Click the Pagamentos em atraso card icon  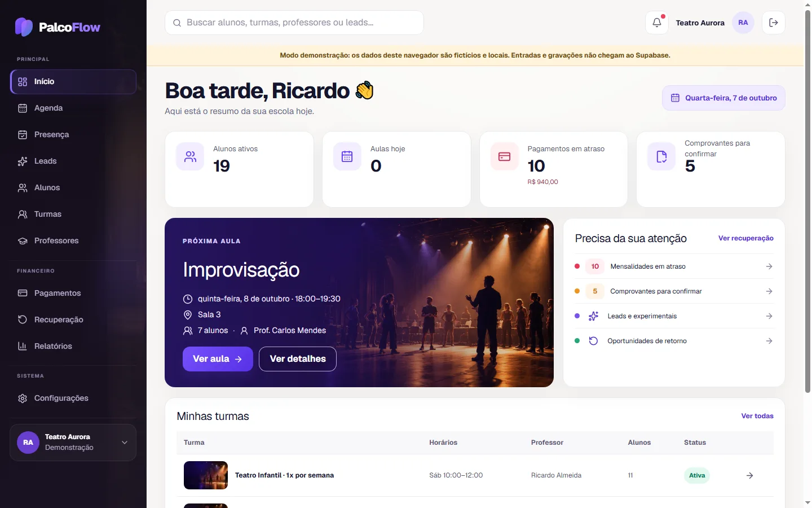tap(505, 156)
